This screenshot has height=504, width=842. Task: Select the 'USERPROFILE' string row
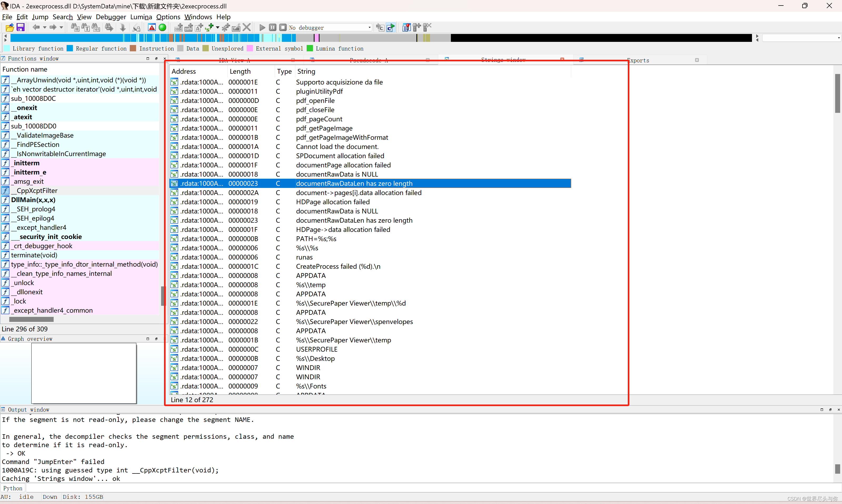pyautogui.click(x=370, y=349)
